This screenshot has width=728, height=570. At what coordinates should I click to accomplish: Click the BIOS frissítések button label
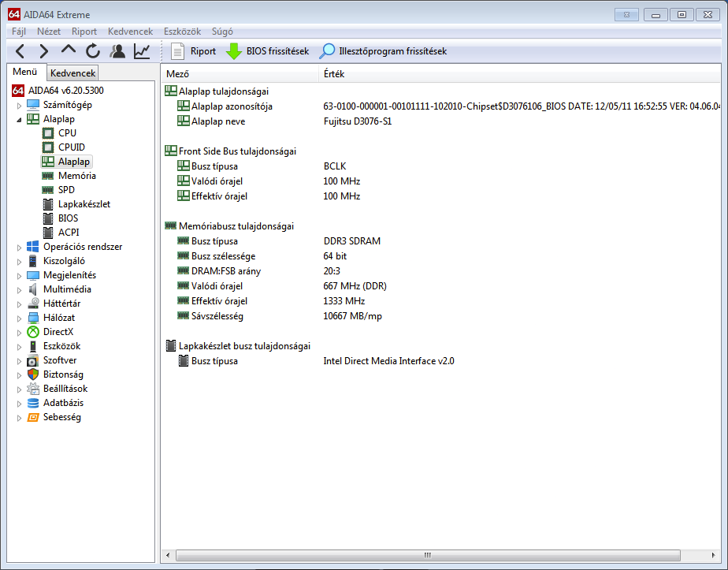pyautogui.click(x=277, y=51)
